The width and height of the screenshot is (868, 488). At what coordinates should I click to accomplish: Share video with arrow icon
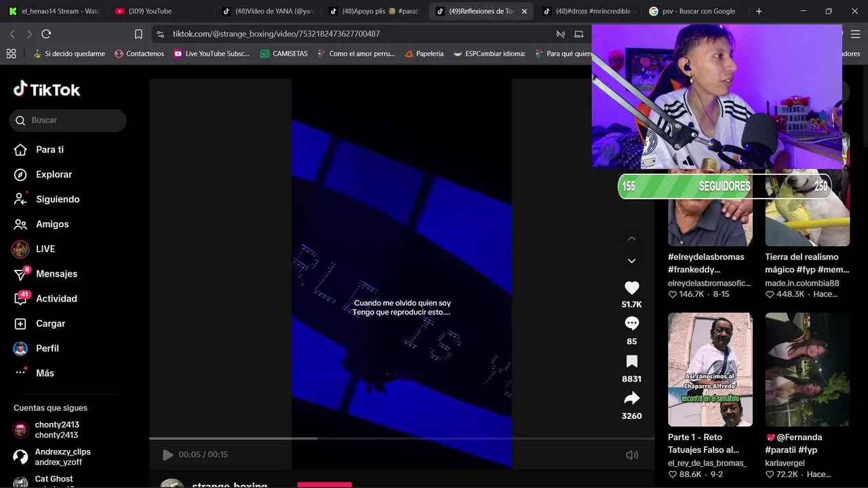click(x=631, y=399)
